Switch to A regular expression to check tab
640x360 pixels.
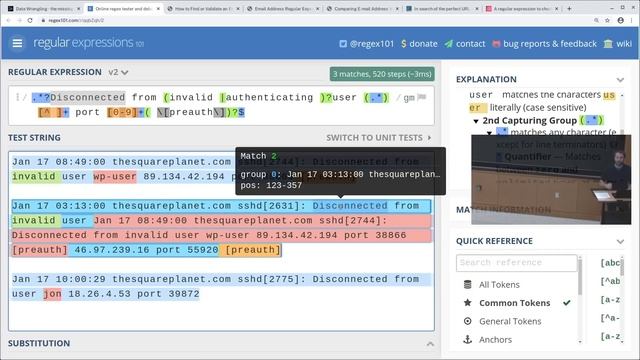click(522, 8)
